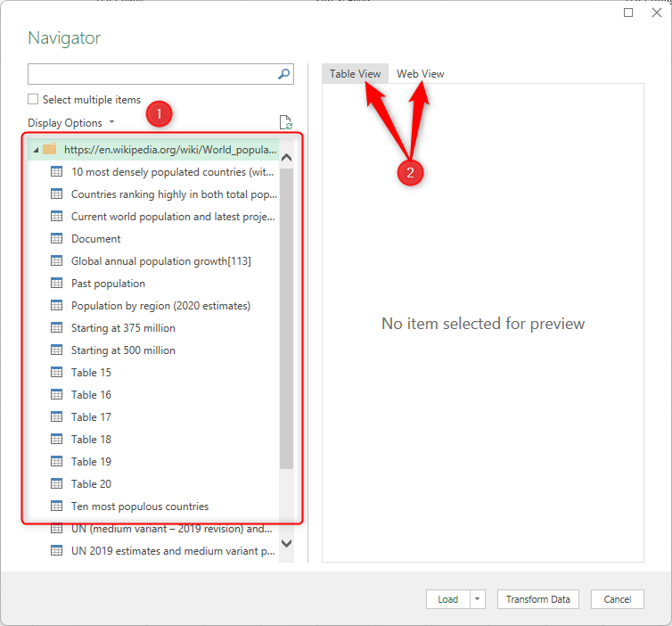The image size is (672, 626).
Task: Click table icon beside Ten most populous countries
Action: (x=56, y=506)
